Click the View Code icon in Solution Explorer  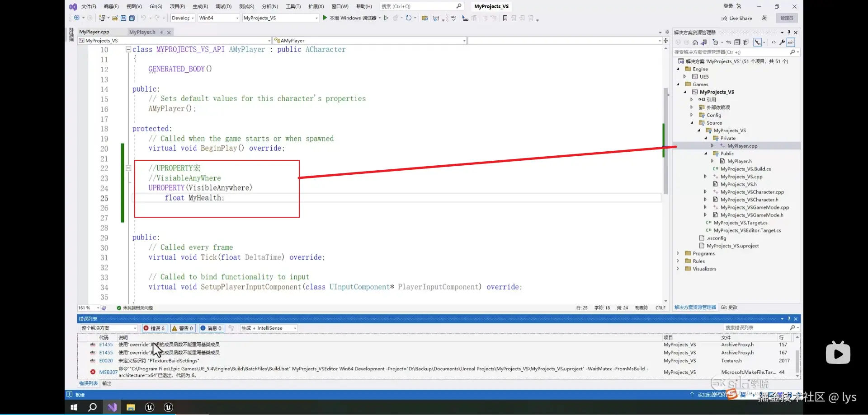pos(774,42)
